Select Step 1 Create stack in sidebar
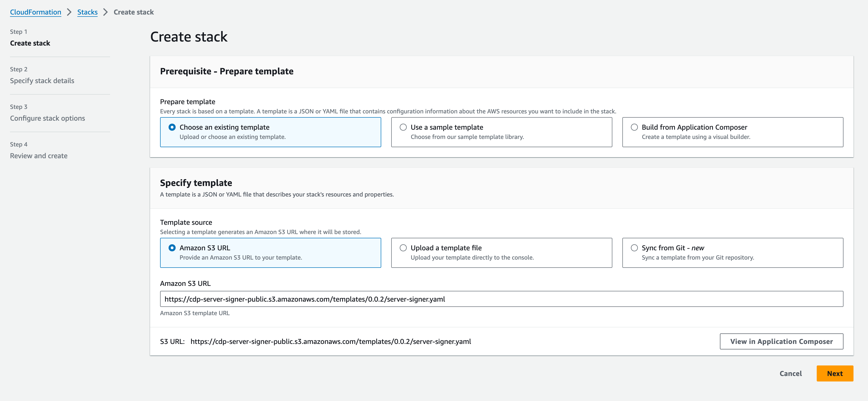This screenshot has width=868, height=401. (x=30, y=43)
